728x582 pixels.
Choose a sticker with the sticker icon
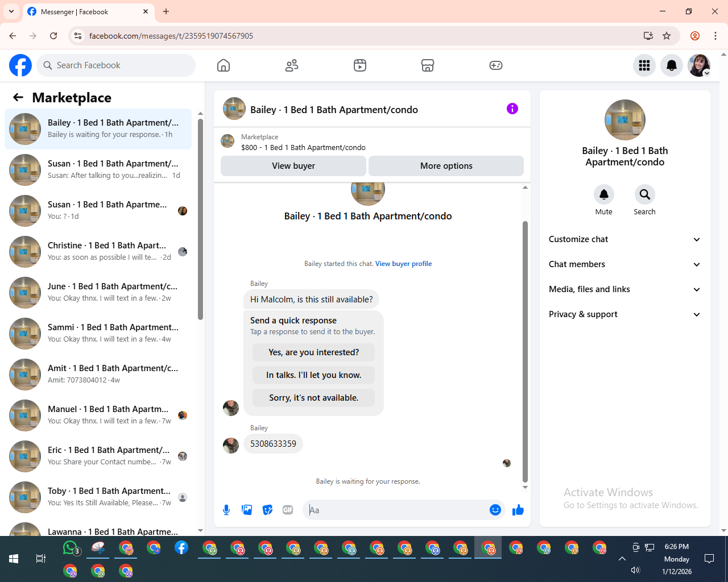(x=267, y=510)
